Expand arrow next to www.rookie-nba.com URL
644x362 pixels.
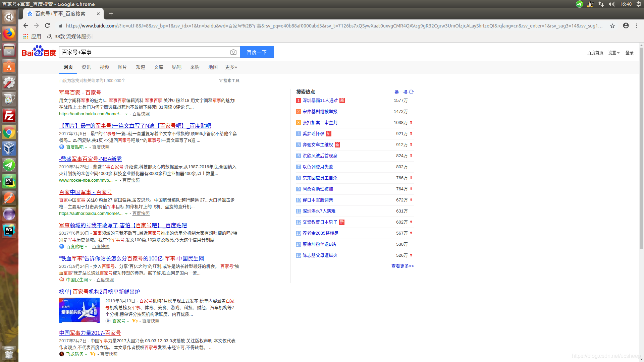pos(116,181)
